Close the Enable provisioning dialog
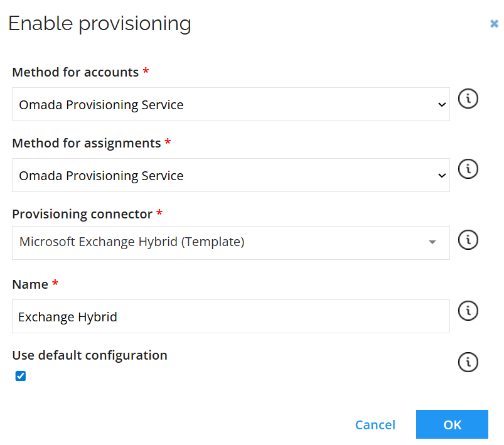Image resolution: width=504 pixels, height=445 pixels. [495, 23]
